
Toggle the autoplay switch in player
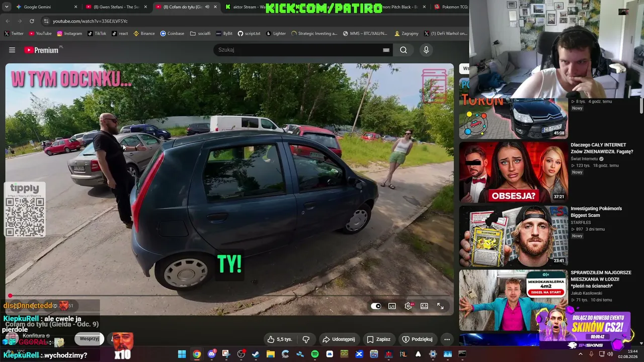[376, 306]
